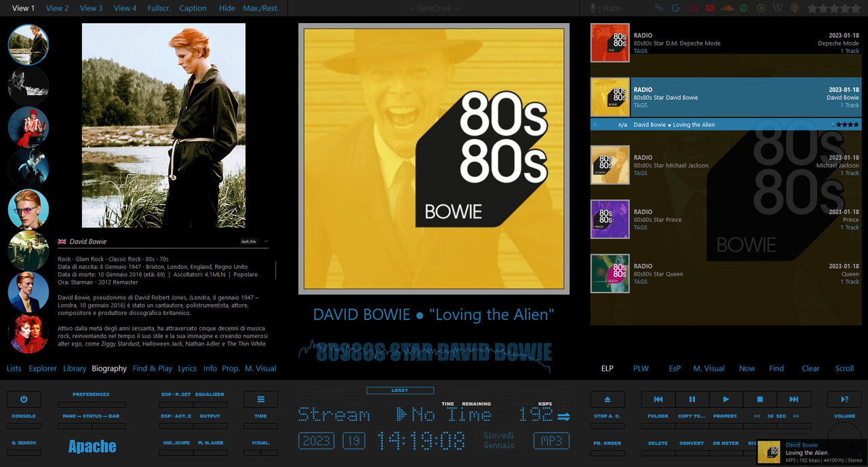Click the yellow circle Discogs icon
Image resolution: width=868 pixels, height=467 pixels.
pyautogui.click(x=761, y=8)
